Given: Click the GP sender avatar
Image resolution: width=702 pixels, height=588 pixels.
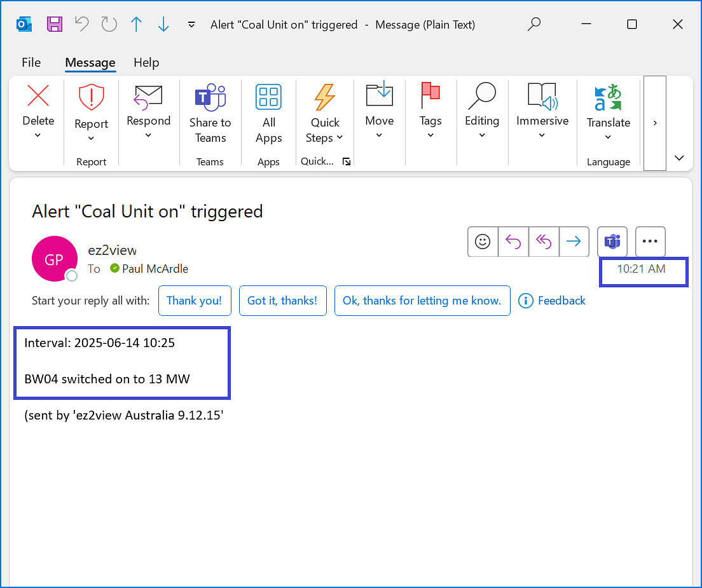Looking at the screenshot, I should 55,259.
